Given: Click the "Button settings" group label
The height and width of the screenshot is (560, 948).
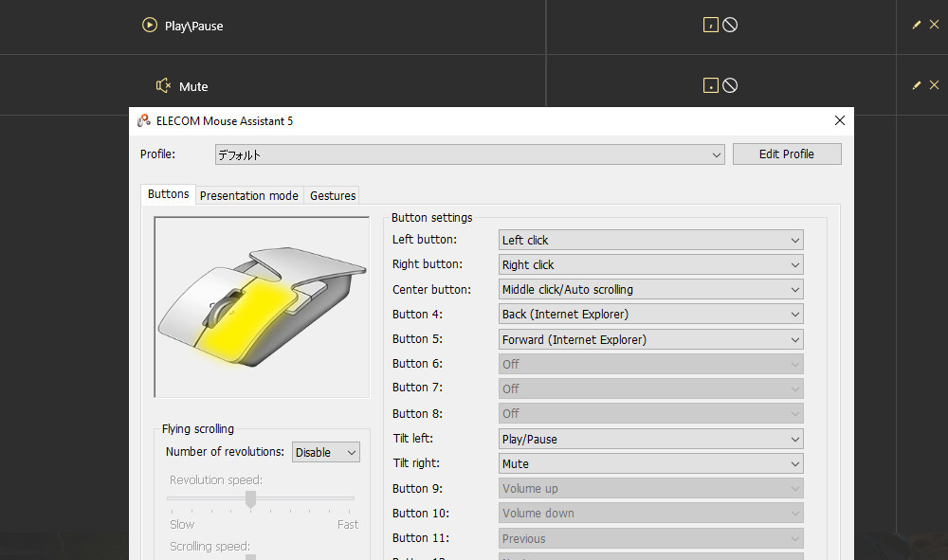Looking at the screenshot, I should click(x=431, y=218).
